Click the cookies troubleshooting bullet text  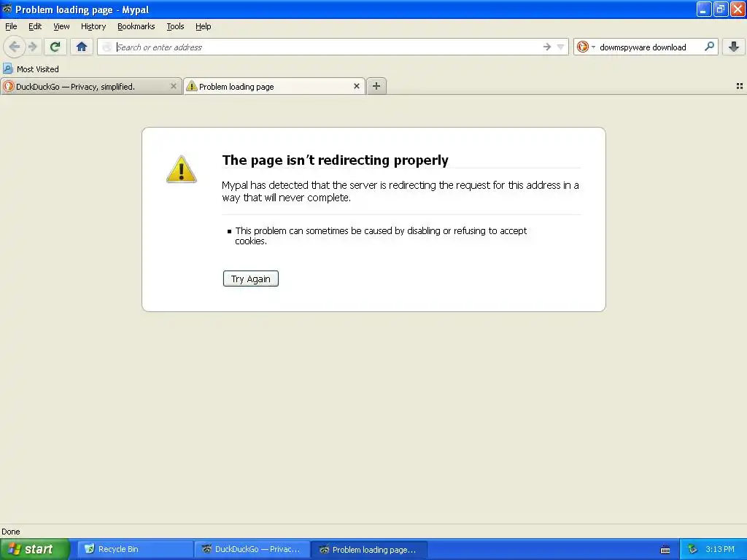coord(381,236)
